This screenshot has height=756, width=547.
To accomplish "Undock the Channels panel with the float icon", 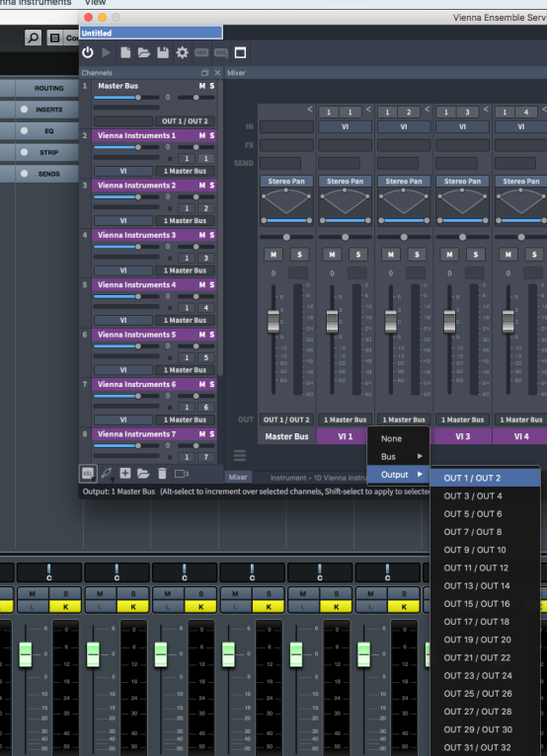I will click(x=204, y=73).
